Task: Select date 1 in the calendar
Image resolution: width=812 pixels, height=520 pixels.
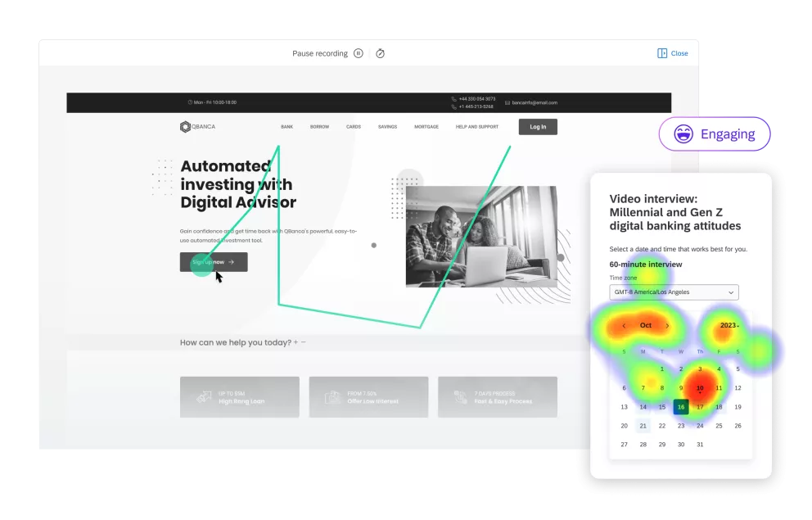Action: click(662, 369)
